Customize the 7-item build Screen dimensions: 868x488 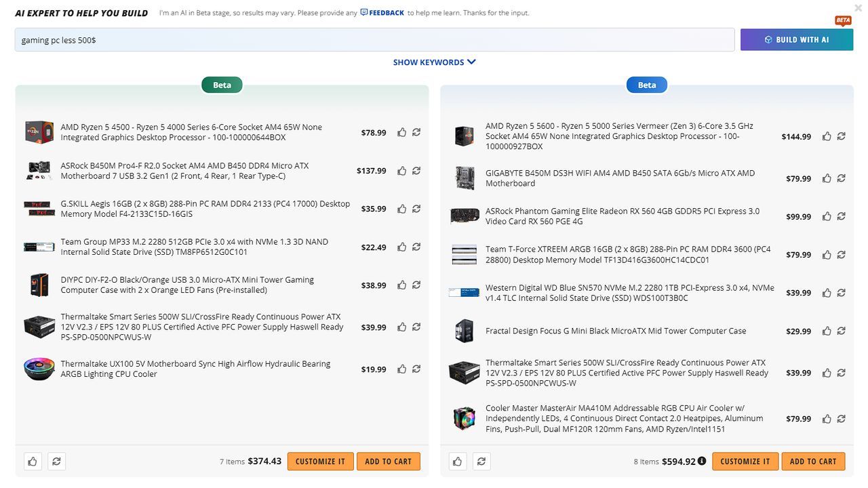pyautogui.click(x=320, y=462)
